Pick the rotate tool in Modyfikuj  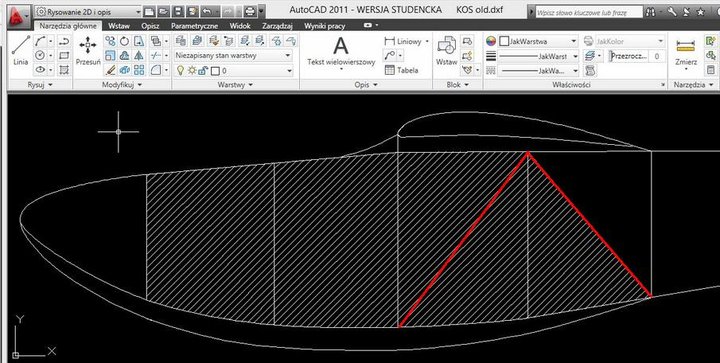(x=124, y=41)
